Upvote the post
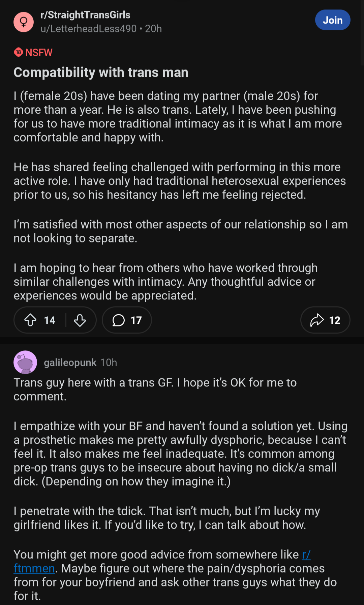The height and width of the screenshot is (605, 364). [x=30, y=320]
